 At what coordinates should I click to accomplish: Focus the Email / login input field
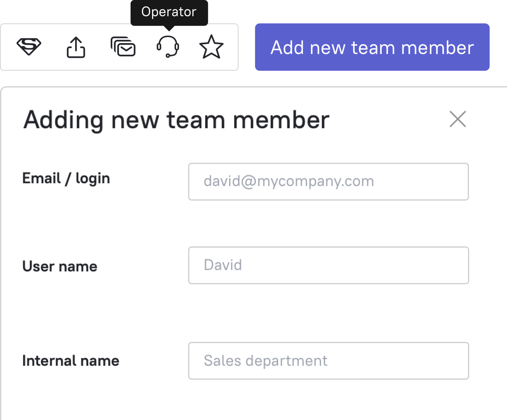328,181
